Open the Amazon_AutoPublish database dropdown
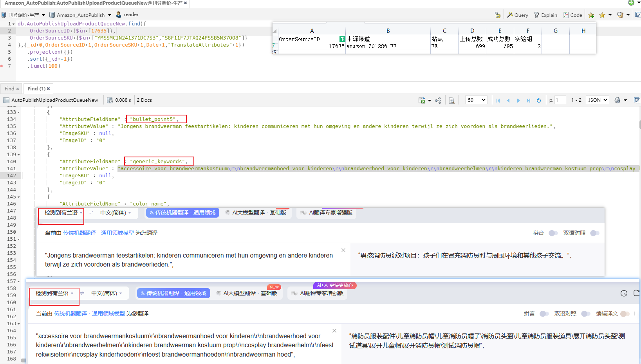The width and height of the screenshot is (641, 364). tap(80, 15)
